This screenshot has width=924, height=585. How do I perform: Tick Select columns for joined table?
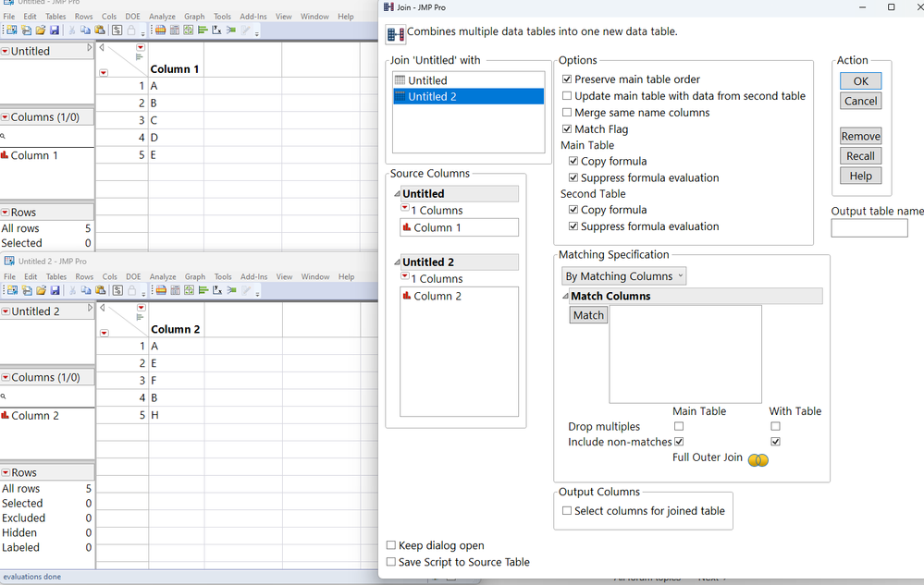click(x=567, y=511)
